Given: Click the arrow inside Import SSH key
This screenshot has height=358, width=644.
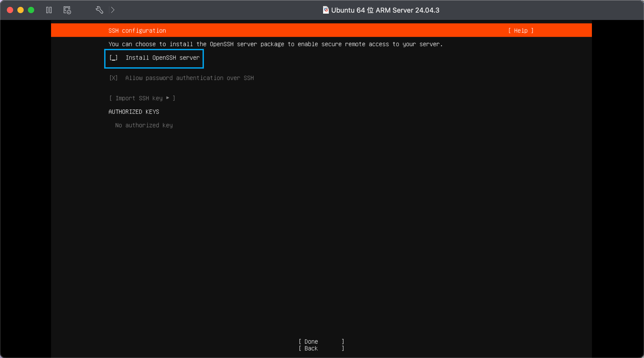Looking at the screenshot, I should [168, 98].
